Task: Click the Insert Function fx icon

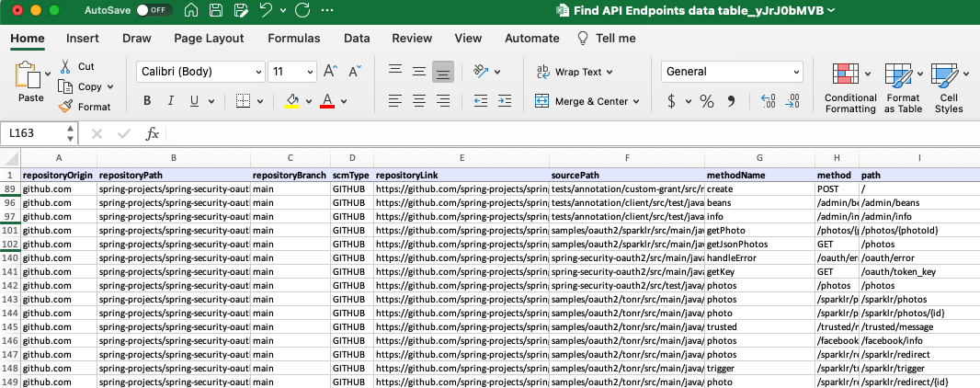Action: point(153,133)
